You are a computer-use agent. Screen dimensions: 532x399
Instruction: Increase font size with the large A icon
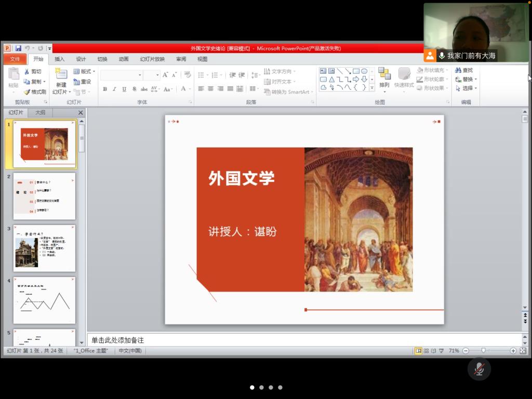(x=165, y=75)
